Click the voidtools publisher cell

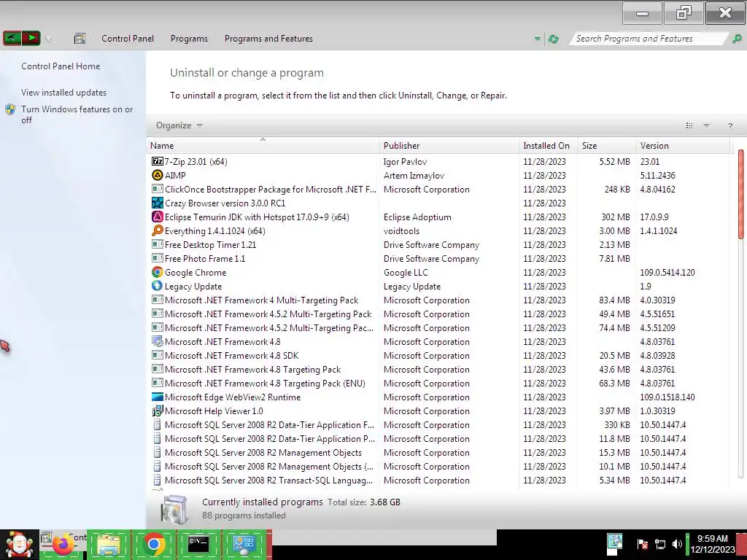click(x=401, y=230)
